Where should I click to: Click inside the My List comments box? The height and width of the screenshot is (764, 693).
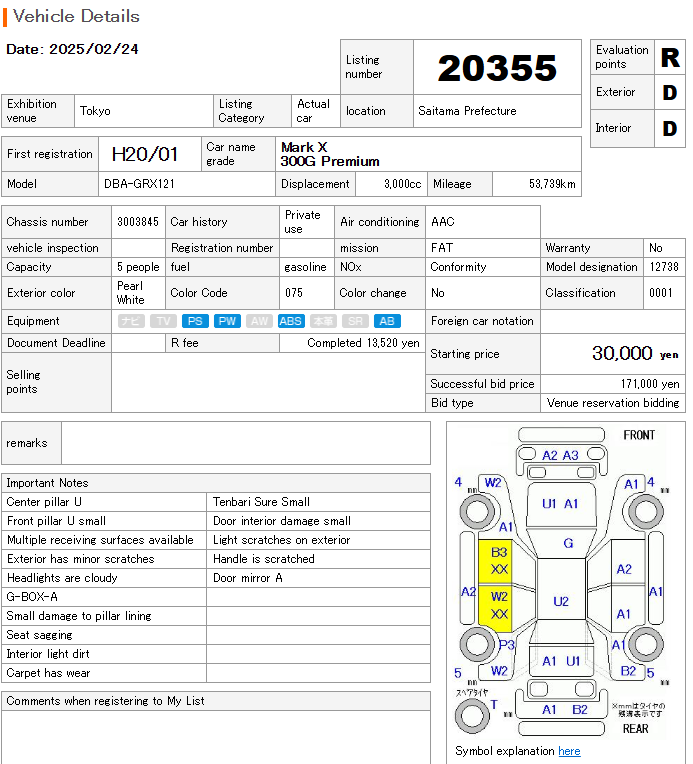point(216,737)
